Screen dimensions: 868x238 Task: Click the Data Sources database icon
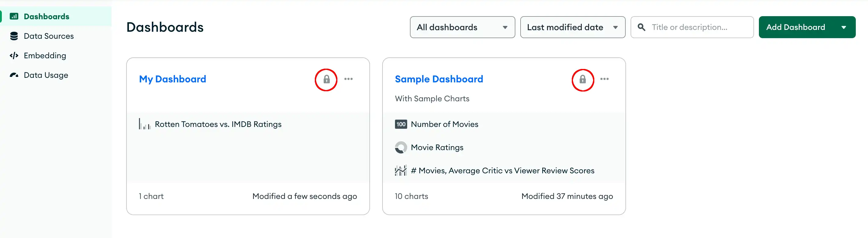[x=14, y=36]
